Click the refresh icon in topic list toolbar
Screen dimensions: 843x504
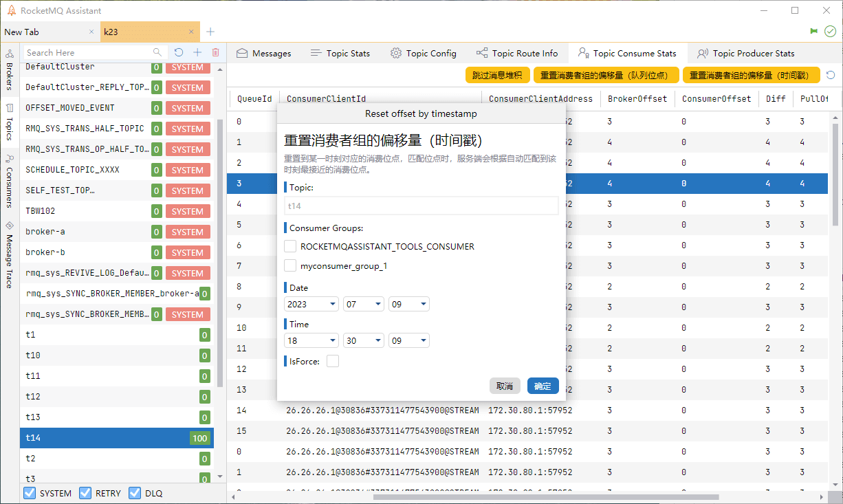179,52
